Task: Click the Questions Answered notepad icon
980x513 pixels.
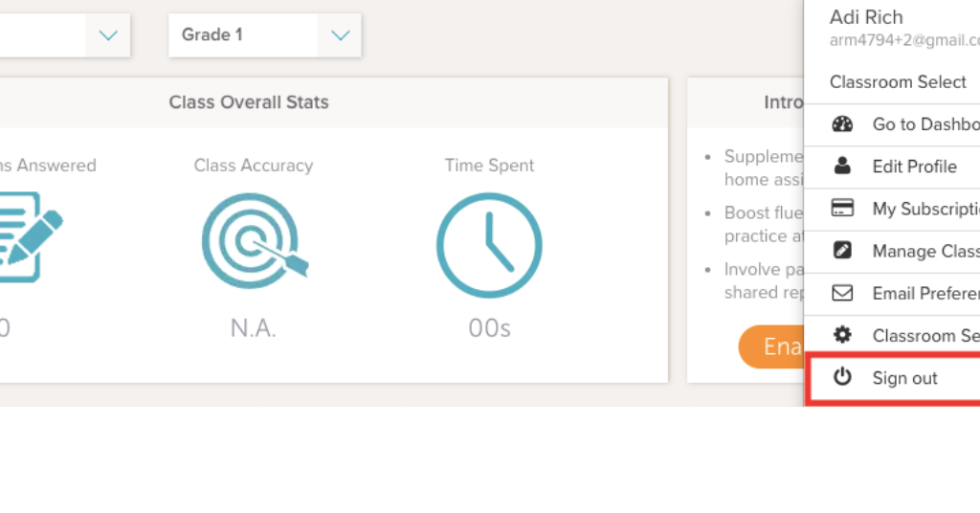Action: point(28,236)
